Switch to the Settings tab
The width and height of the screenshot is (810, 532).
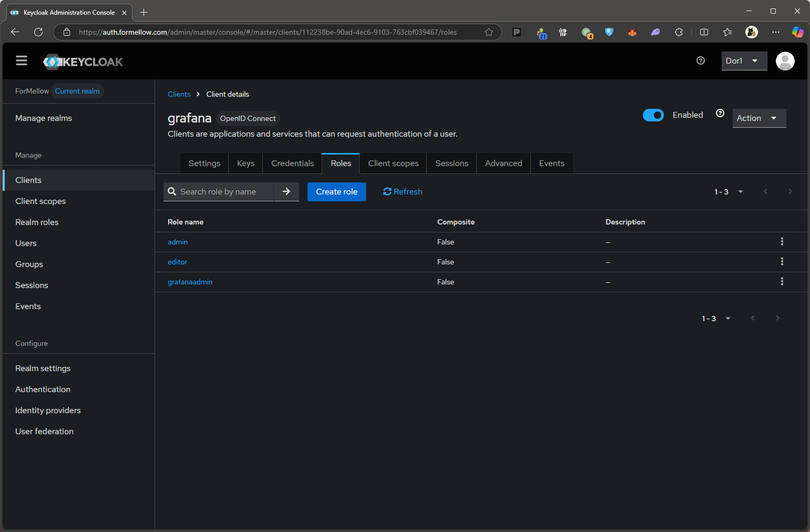click(204, 163)
